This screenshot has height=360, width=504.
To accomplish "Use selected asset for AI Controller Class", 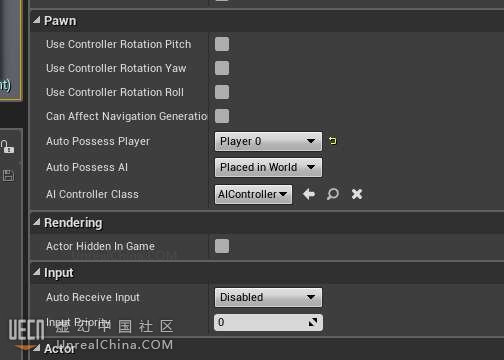I will point(309,194).
